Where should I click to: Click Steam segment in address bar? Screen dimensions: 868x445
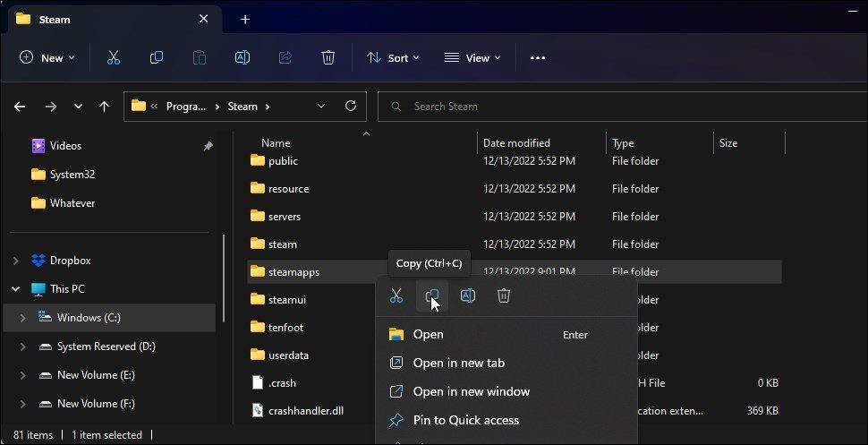pyautogui.click(x=243, y=107)
